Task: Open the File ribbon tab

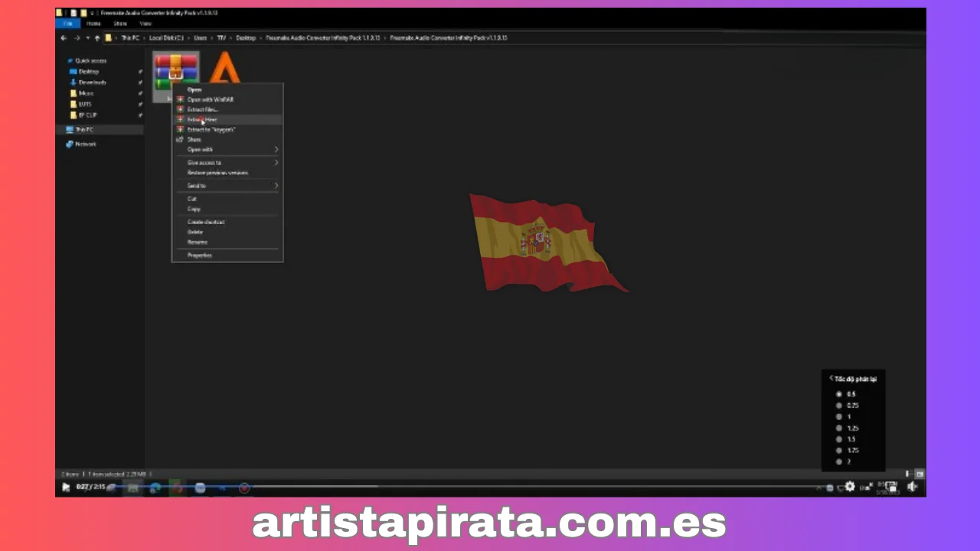Action: click(x=67, y=24)
